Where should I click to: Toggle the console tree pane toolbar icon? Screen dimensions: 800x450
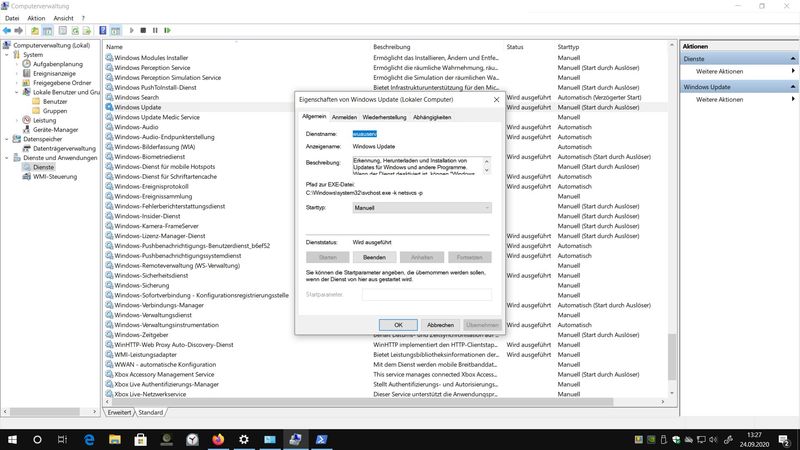point(47,31)
